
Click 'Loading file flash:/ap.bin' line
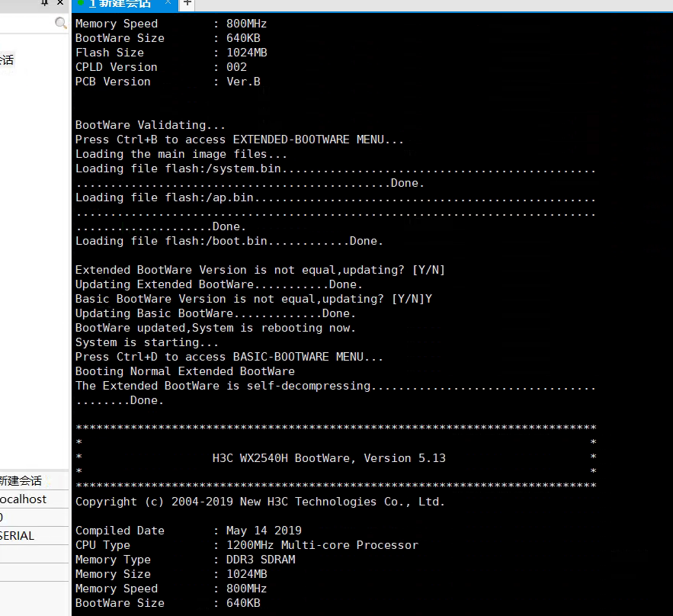335,198
